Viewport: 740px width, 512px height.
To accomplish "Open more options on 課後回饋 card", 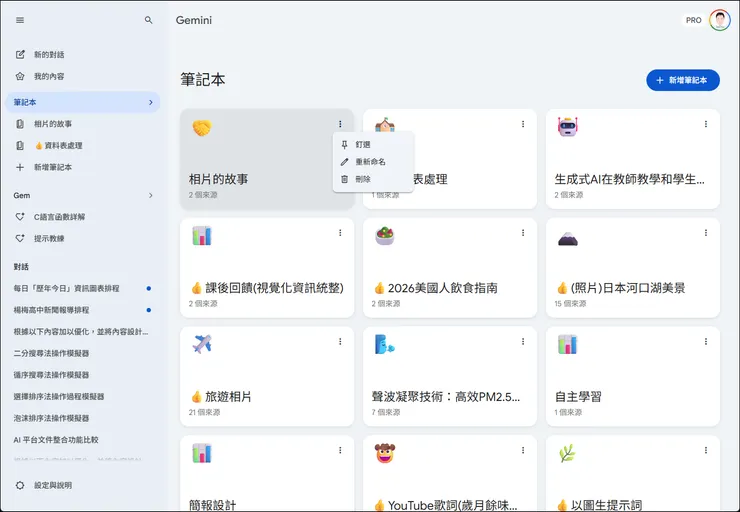I will point(340,233).
